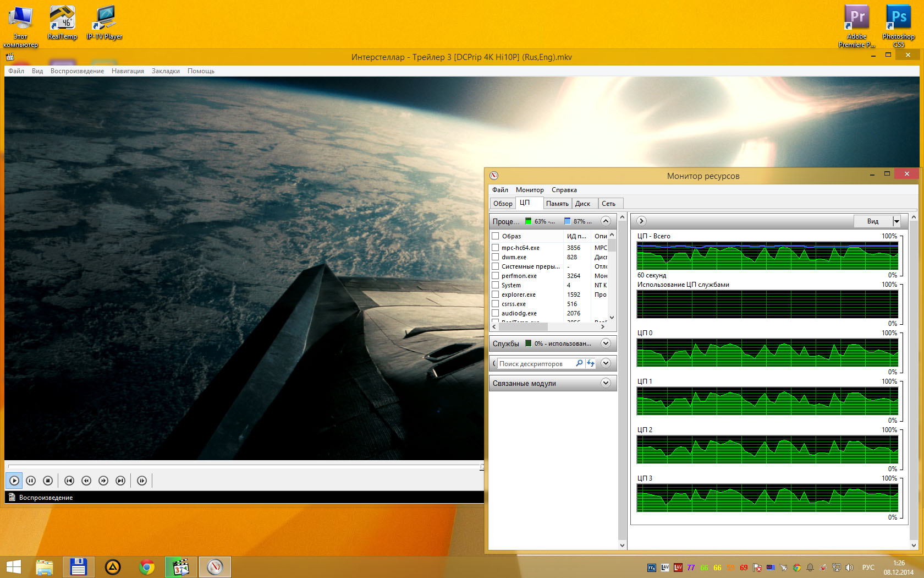Skip to next file in MPC player
924x578 pixels.
pyautogui.click(x=120, y=481)
